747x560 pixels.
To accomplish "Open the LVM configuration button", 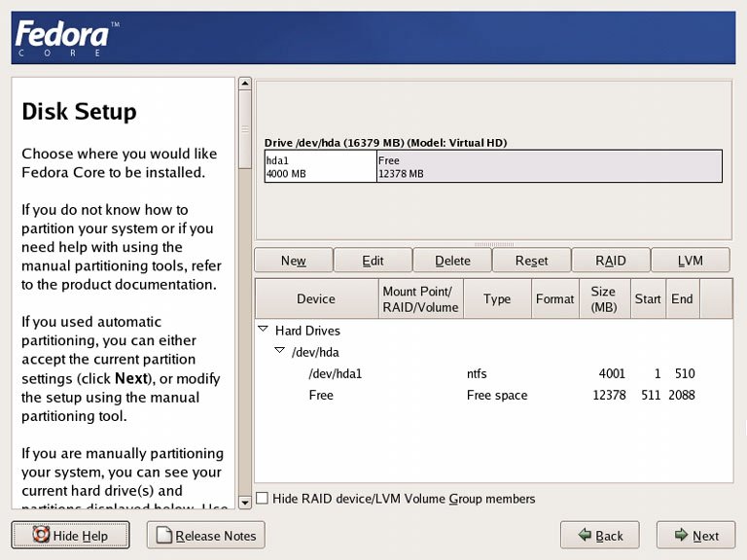I will click(x=690, y=261).
